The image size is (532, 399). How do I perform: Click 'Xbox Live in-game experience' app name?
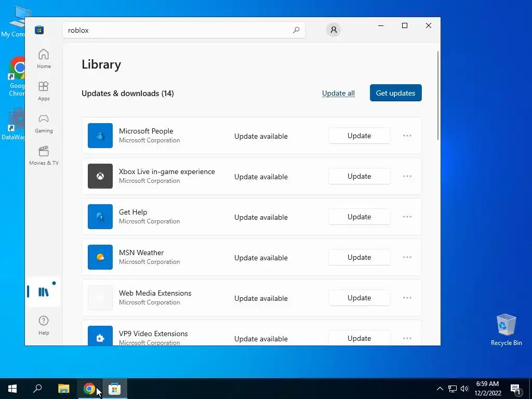[x=167, y=171]
